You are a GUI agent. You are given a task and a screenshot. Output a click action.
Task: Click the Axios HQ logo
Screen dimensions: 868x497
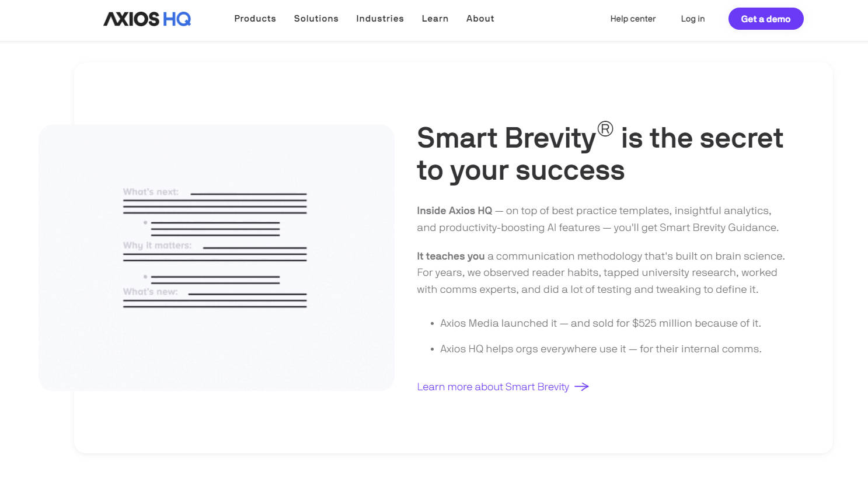coord(147,19)
